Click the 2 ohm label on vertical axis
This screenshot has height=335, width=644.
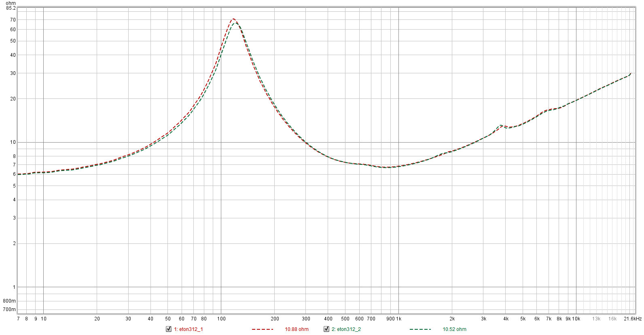point(14,243)
